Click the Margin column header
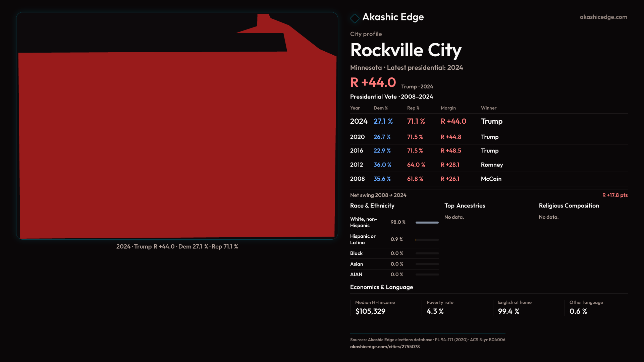The image size is (644, 362). [x=448, y=108]
